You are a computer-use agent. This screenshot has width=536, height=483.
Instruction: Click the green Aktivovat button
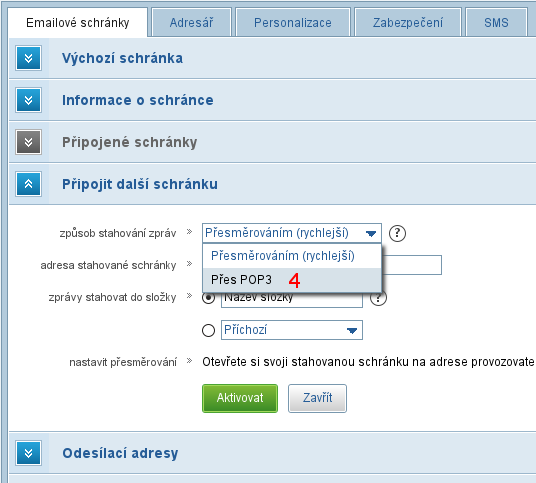coord(240,398)
